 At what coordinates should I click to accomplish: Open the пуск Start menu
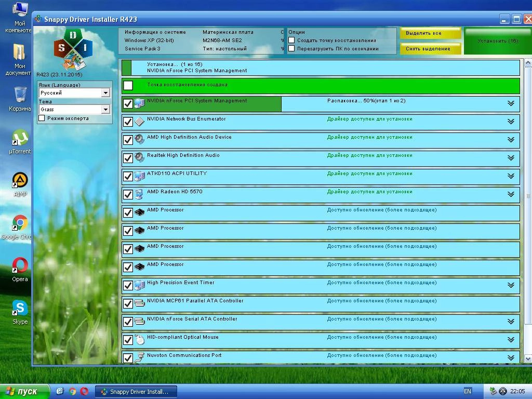tap(24, 392)
